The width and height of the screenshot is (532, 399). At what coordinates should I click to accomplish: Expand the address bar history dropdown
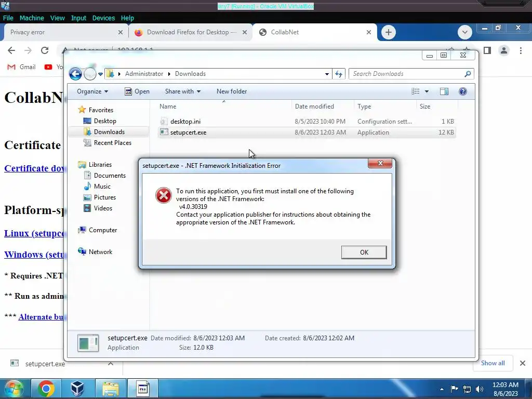(327, 74)
